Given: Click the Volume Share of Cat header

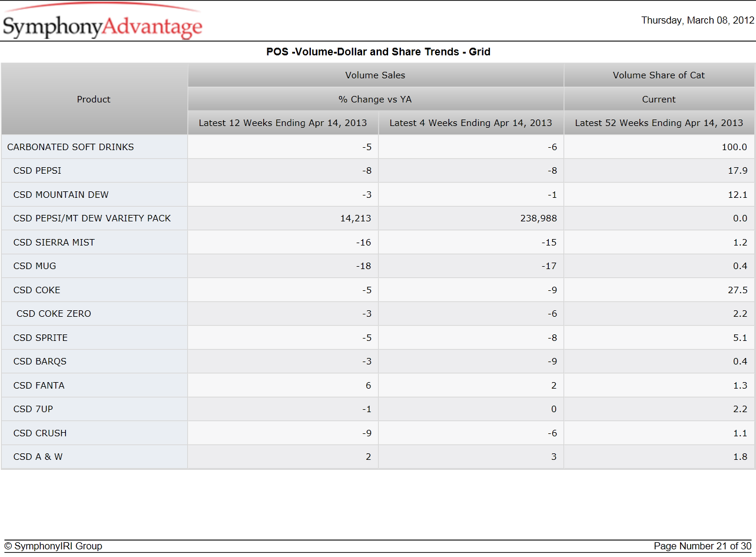Looking at the screenshot, I should [x=659, y=75].
